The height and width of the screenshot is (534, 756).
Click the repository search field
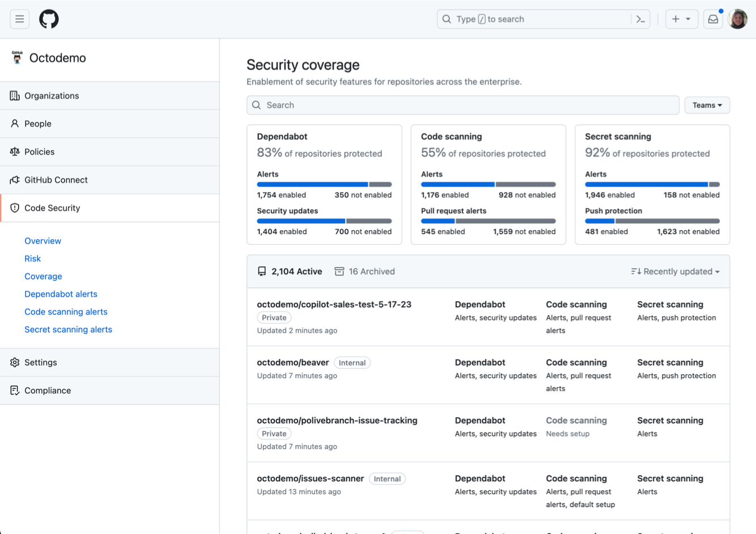pos(462,105)
